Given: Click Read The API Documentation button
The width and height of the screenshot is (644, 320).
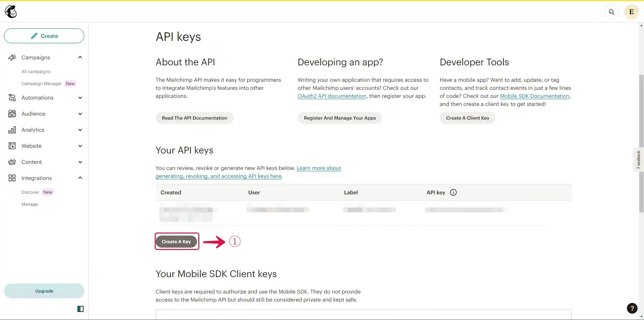Looking at the screenshot, I should (194, 118).
